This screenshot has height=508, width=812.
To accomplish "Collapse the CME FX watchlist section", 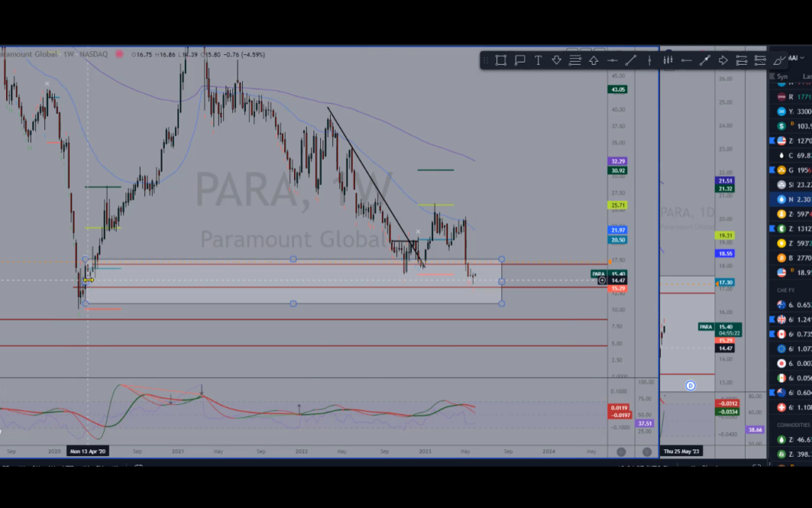I will click(786, 291).
